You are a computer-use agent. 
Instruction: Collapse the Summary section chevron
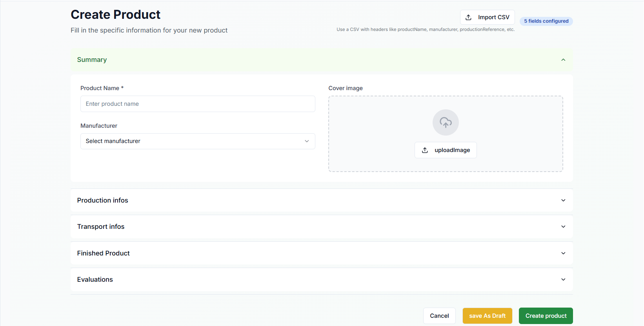click(563, 60)
